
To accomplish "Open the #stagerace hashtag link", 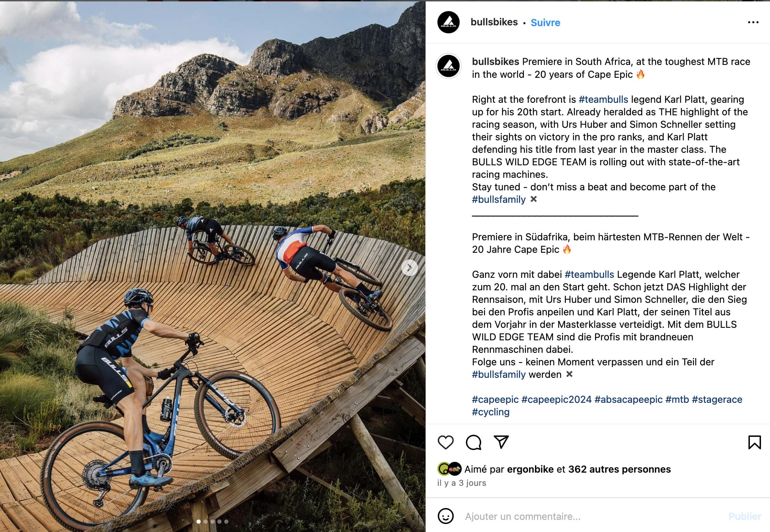I will coord(717,399).
